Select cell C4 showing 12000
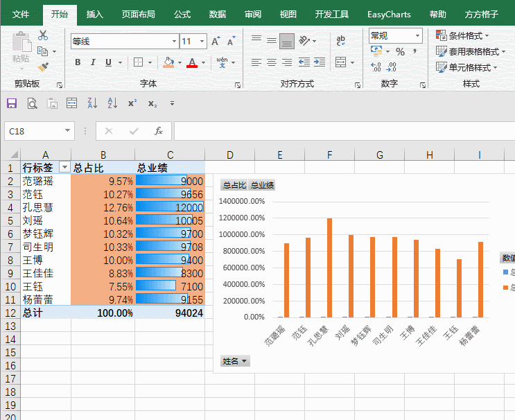Image resolution: width=515 pixels, height=420 pixels. click(x=170, y=207)
